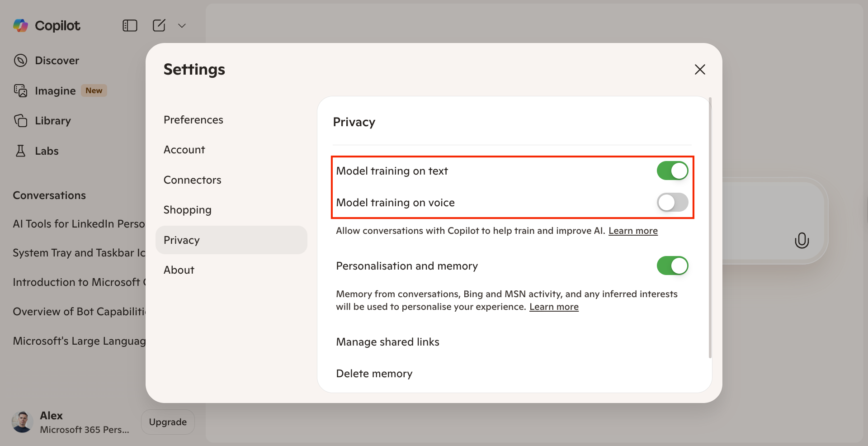The width and height of the screenshot is (868, 446).
Task: Toggle the sidebar panel icon
Action: [x=130, y=26]
